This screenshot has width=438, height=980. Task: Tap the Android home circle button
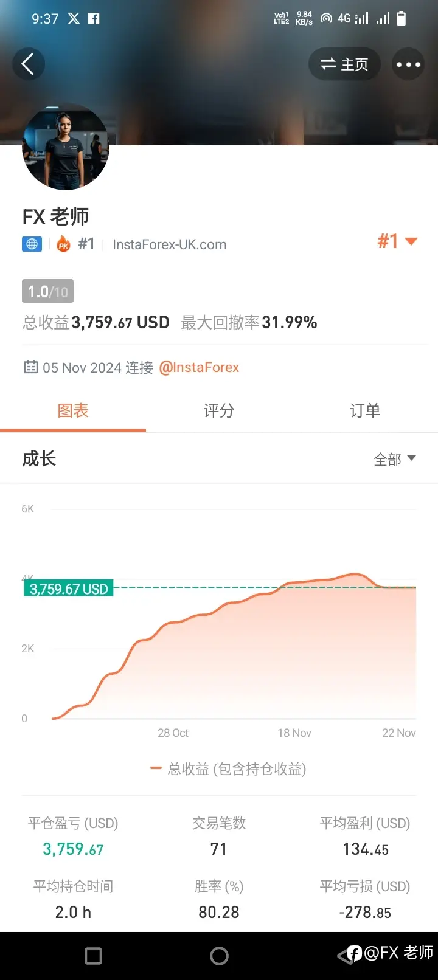219,956
